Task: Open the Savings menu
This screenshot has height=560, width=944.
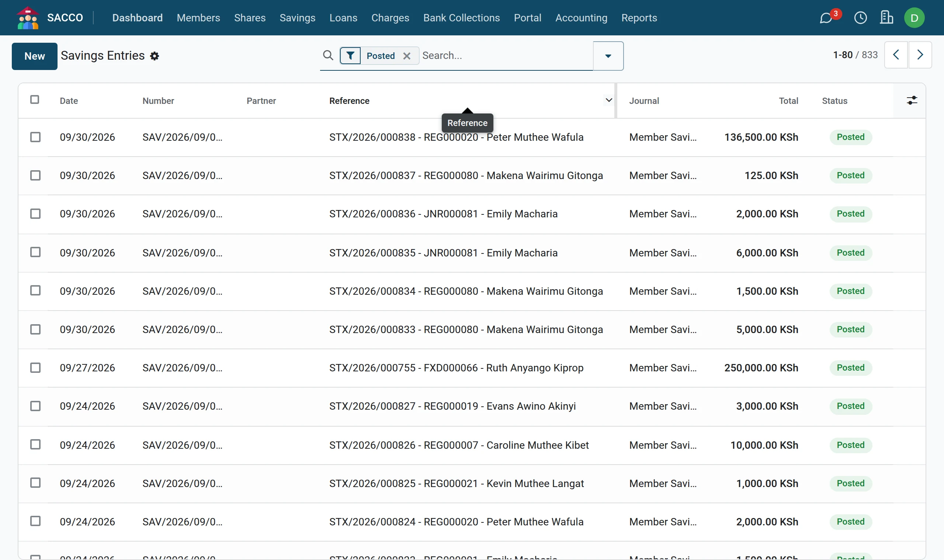Action: [297, 18]
